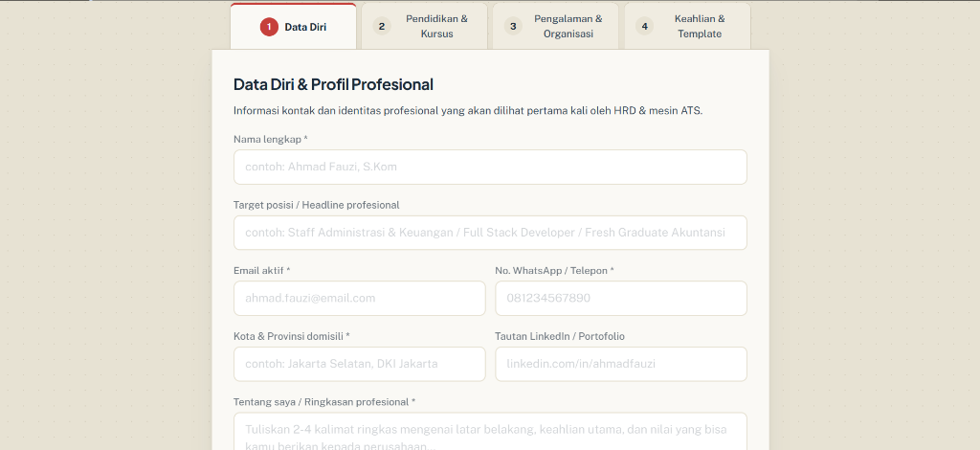Click the Kota & Provinsi domisili field

tap(360, 364)
